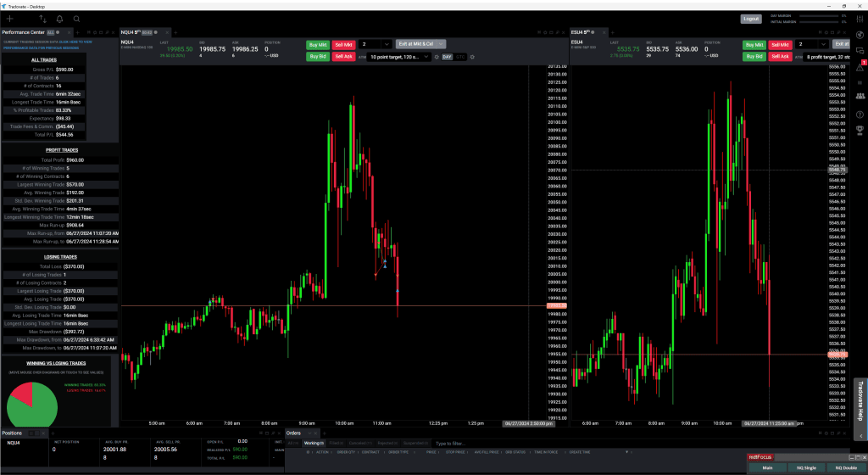
Task: Click Sell Ask on ESU4 chart
Action: 780,57
